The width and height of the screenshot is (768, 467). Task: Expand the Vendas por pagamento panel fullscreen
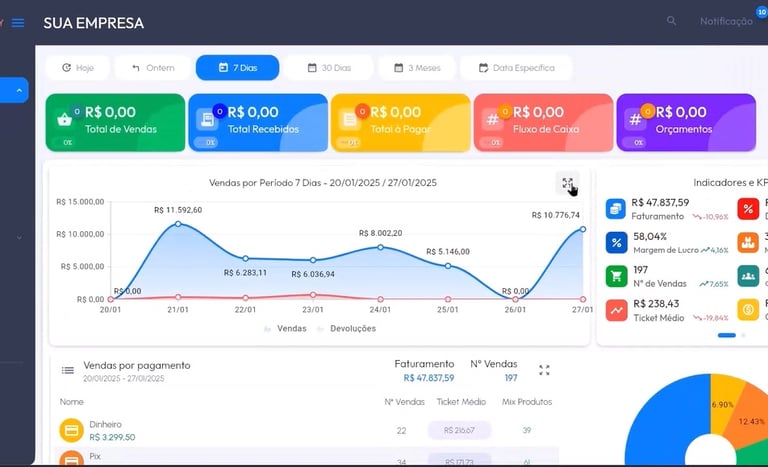click(x=544, y=370)
